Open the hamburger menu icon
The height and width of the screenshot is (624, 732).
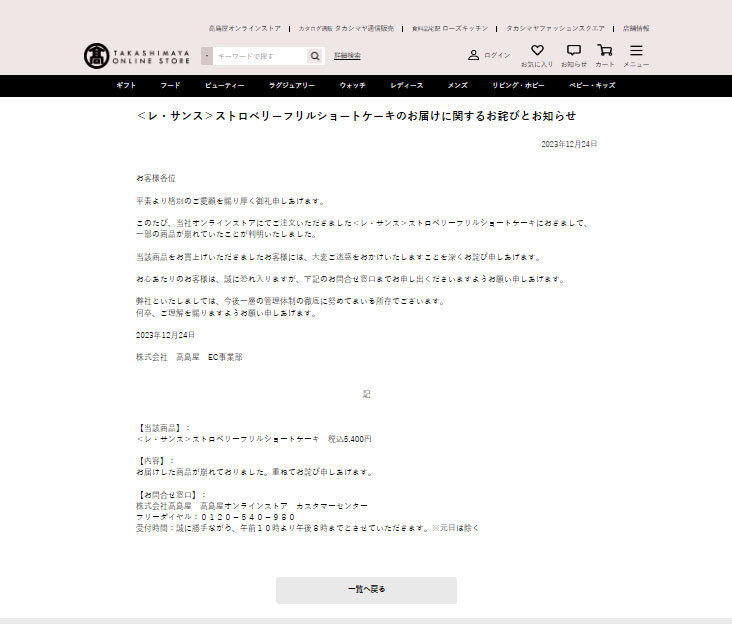pyautogui.click(x=636, y=50)
